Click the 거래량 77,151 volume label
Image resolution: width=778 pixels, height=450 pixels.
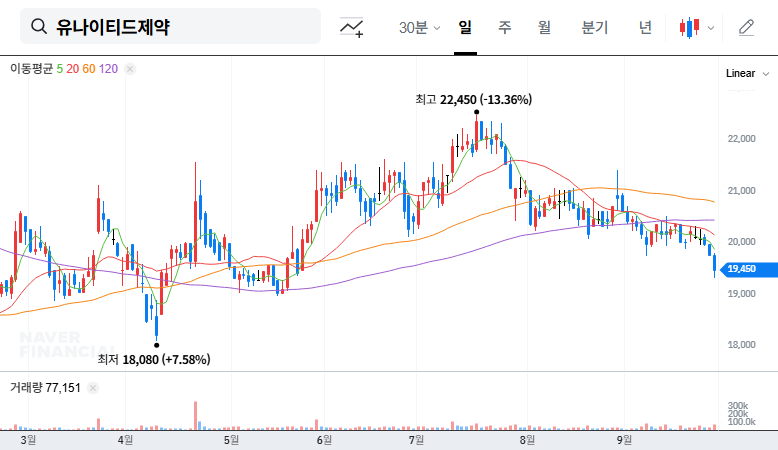45,388
